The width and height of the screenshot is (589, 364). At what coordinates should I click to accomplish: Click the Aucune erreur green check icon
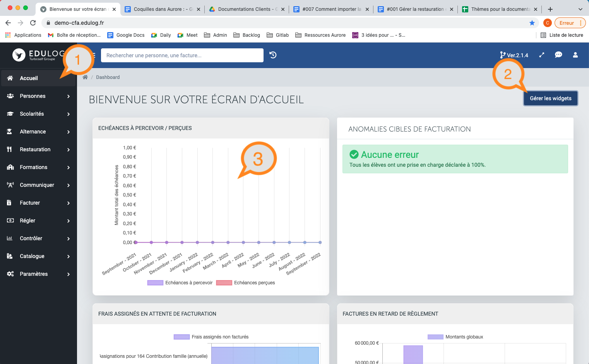[x=354, y=155]
